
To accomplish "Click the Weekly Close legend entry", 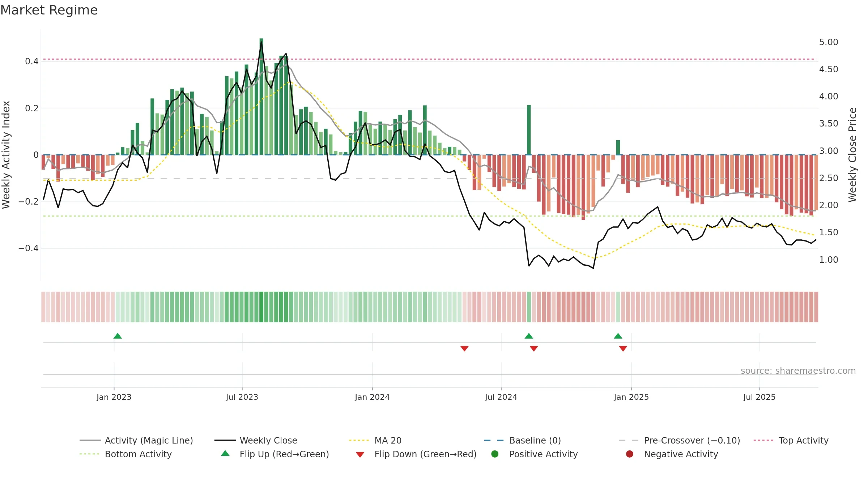I will pos(256,440).
